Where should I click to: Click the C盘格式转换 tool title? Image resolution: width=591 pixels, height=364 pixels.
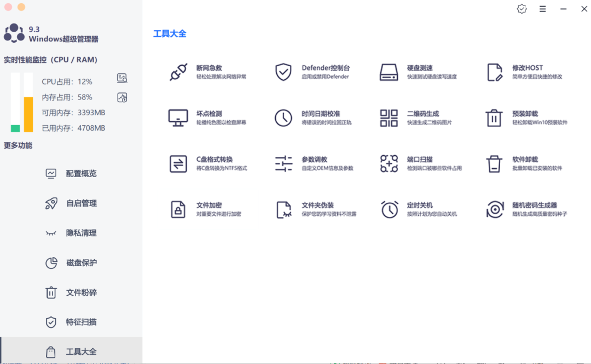(x=215, y=160)
